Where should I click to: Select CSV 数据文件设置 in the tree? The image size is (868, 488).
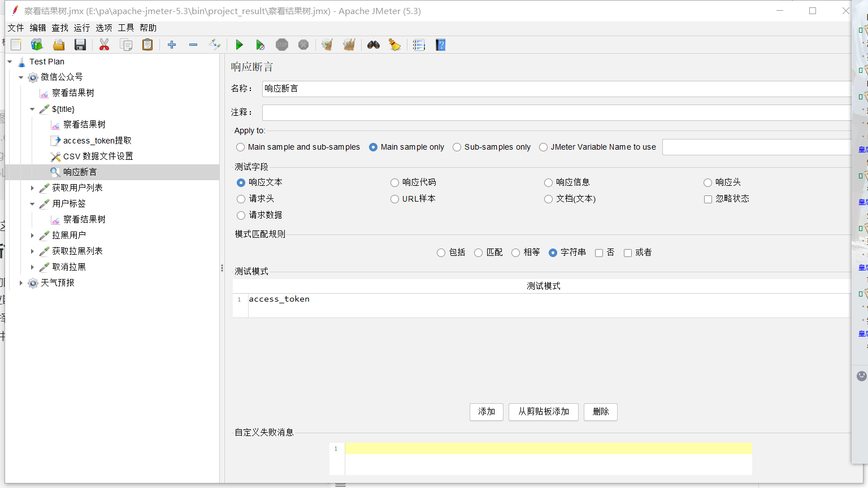(98, 156)
